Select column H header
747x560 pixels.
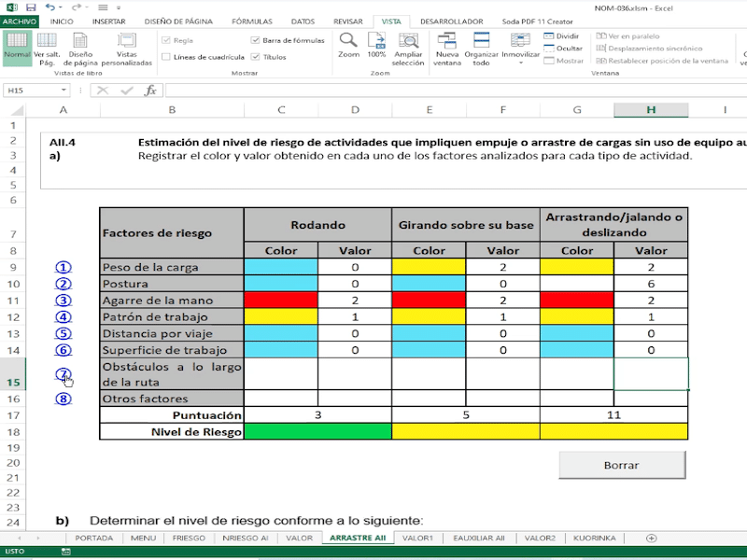coord(651,110)
